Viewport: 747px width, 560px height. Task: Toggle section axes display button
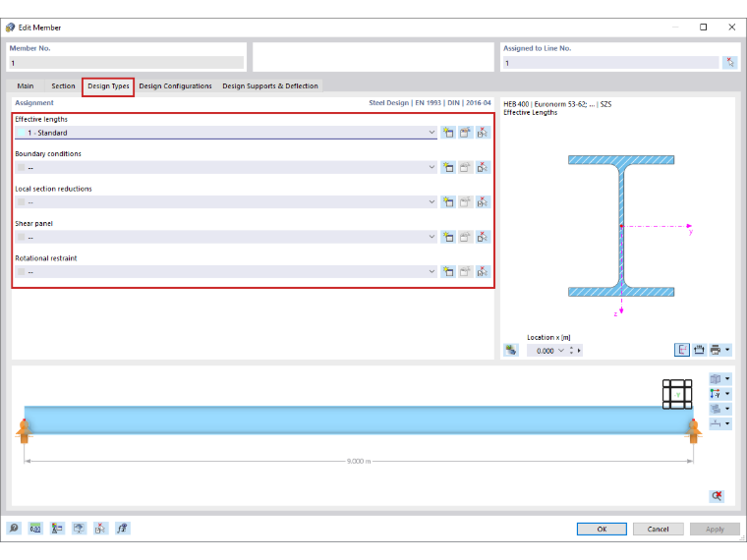682,350
